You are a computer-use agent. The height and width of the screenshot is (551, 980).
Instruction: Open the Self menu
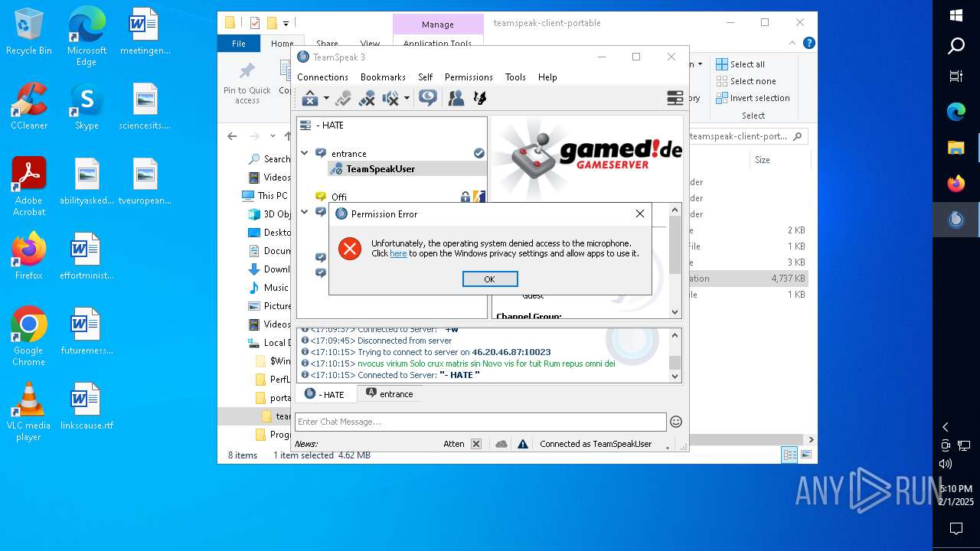425,77
